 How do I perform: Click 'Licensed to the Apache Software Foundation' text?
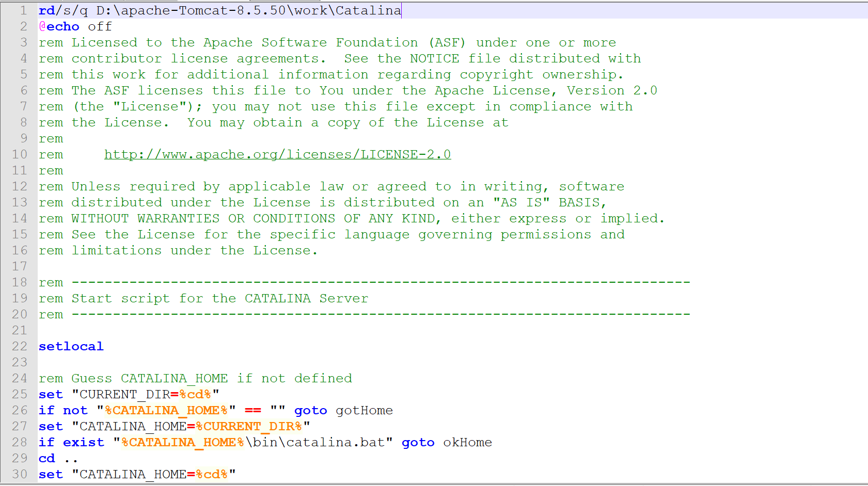point(245,42)
